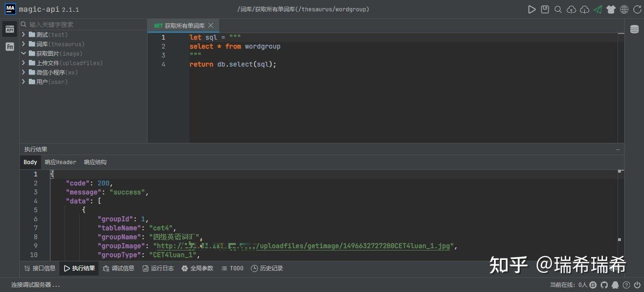
Task: Focus the 输入关键字搜索 search field
Action: tap(83, 25)
